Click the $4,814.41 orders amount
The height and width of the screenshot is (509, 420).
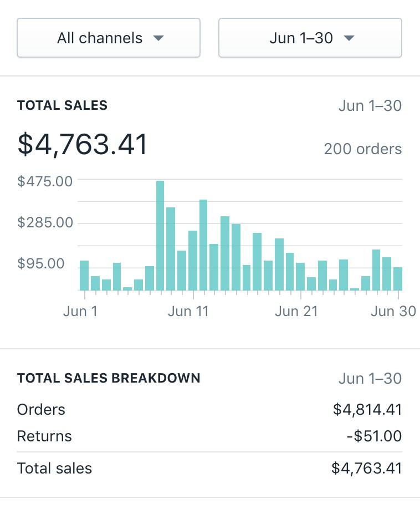coord(367,410)
